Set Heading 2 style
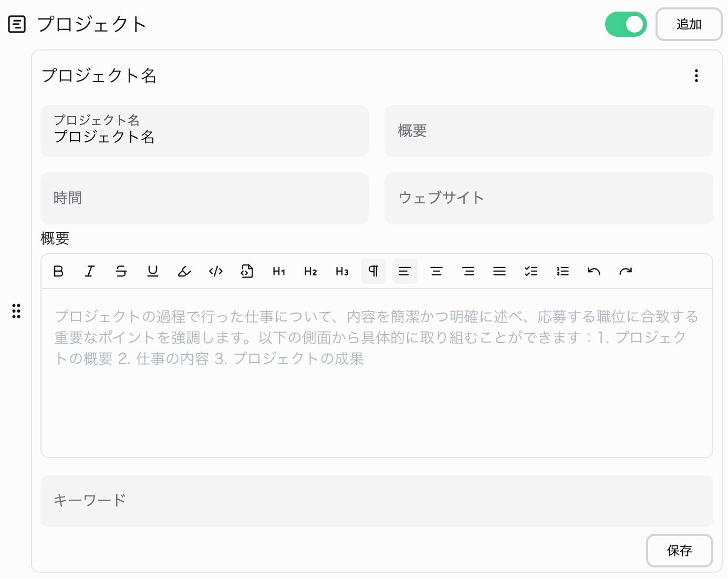 coord(310,271)
